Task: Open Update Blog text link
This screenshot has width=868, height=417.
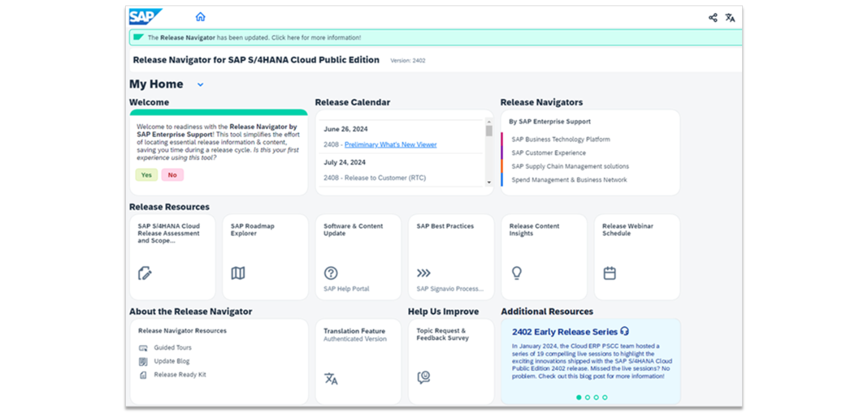Action: [x=172, y=361]
